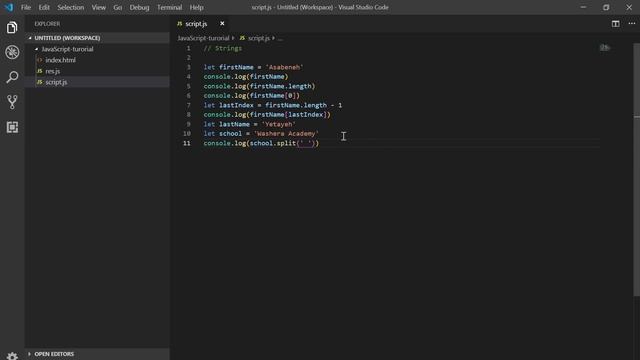The image size is (640, 360).
Task: Click line number 11 in gutter
Action: (187, 143)
